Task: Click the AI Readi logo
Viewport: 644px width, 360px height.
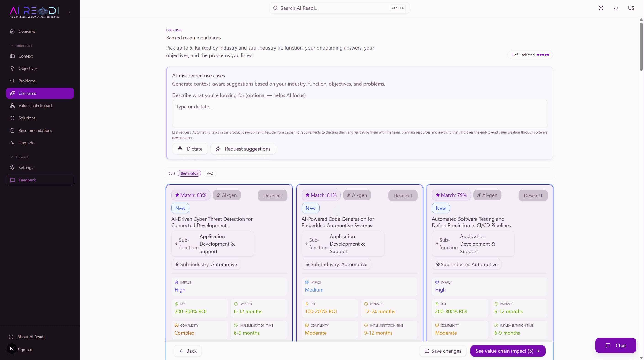Action: pos(34,12)
